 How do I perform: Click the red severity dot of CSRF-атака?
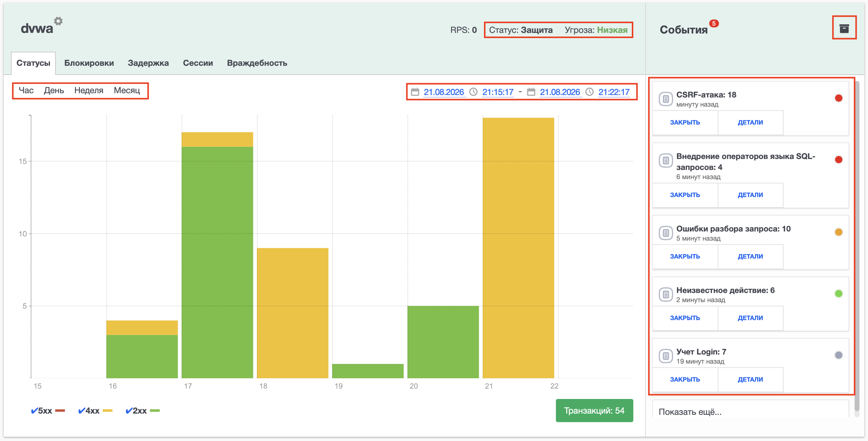point(838,98)
